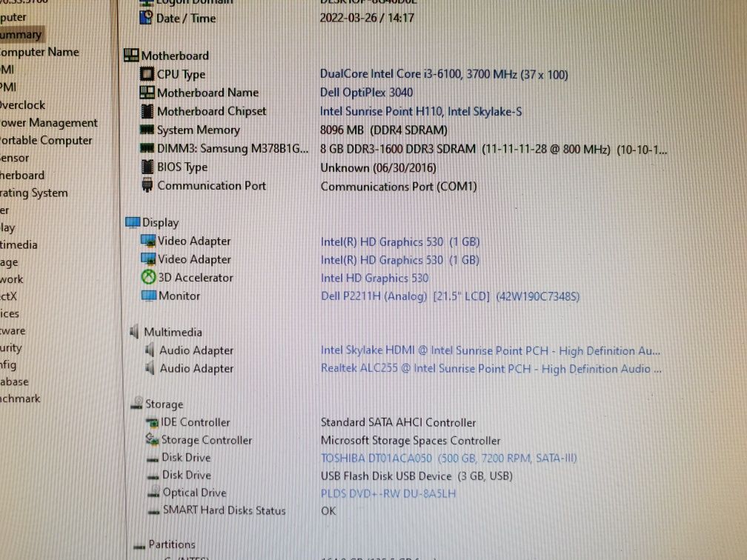This screenshot has height=560, width=747.
Task: Click the 3D Accelerator Xbox-style icon
Action: click(149, 277)
